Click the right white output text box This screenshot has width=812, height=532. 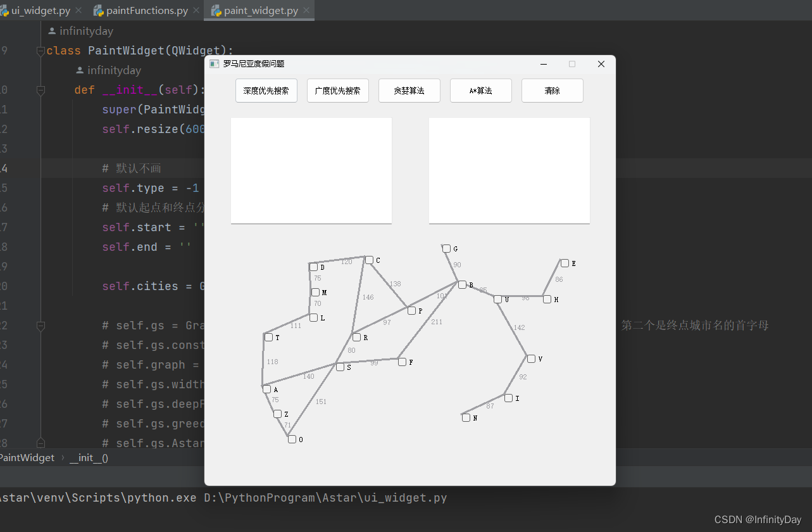[509, 170]
